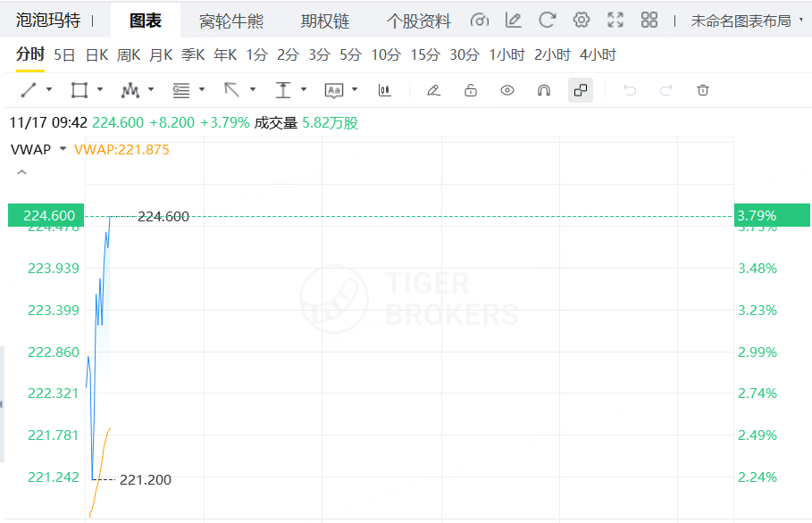
Task: Switch to the 图表 tab
Action: point(146,21)
